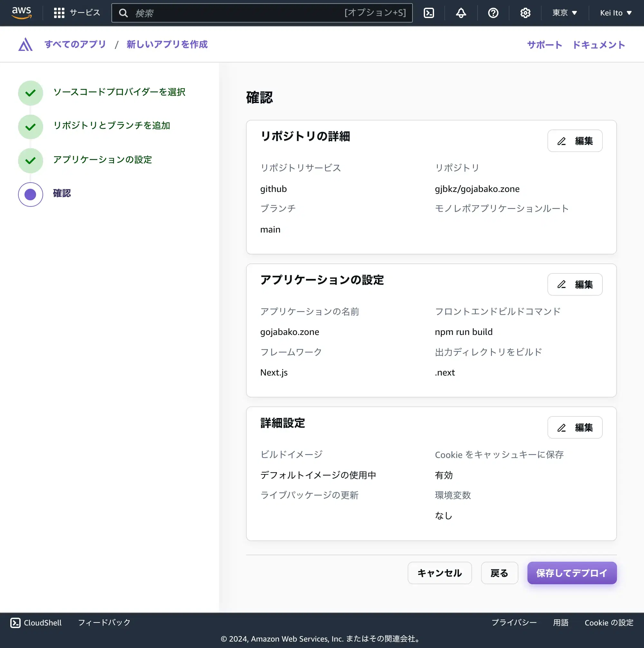Open the 用語 footer link
Screen dimensions: 644x648
click(561, 623)
